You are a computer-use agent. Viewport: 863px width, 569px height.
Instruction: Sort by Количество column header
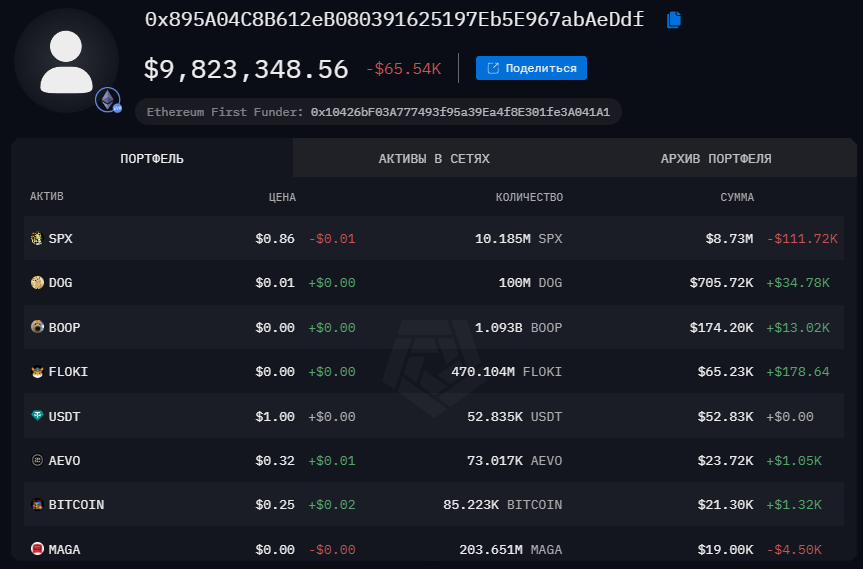point(529,197)
